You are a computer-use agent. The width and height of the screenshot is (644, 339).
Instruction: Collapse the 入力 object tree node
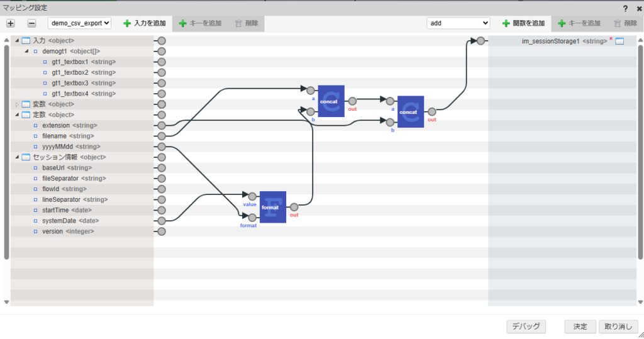[17, 41]
